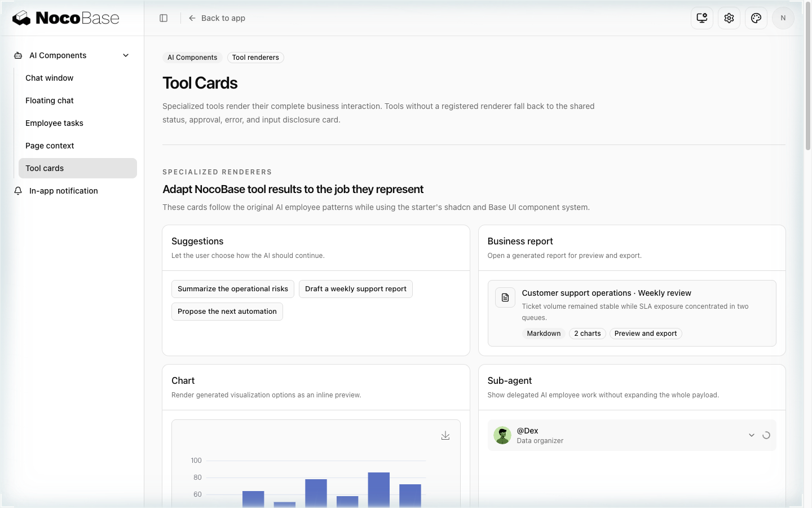
Task: Open the monitor display icon in header
Action: pos(702,18)
